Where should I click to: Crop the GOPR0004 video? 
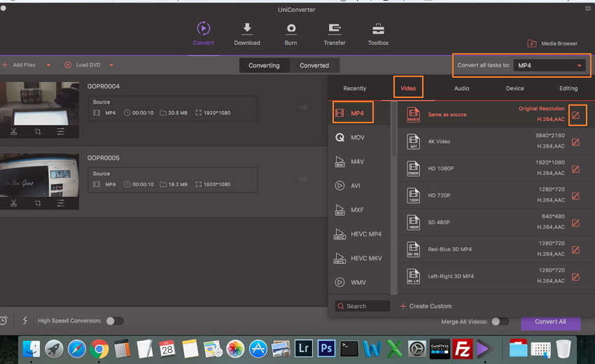coord(38,132)
